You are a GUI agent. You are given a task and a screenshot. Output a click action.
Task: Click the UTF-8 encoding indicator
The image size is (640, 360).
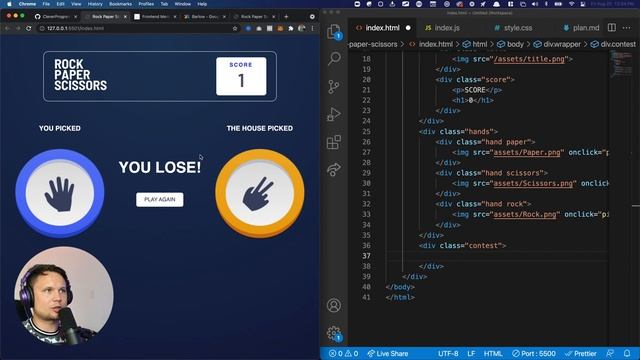point(448,353)
